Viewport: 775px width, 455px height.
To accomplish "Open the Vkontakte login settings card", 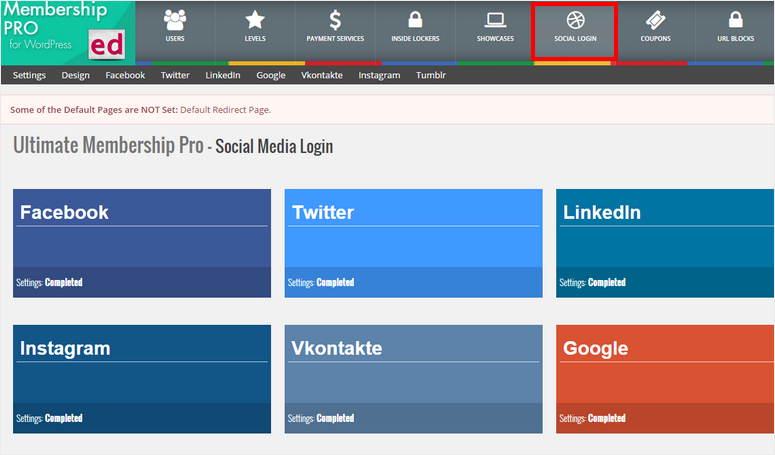I will pyautogui.click(x=413, y=379).
